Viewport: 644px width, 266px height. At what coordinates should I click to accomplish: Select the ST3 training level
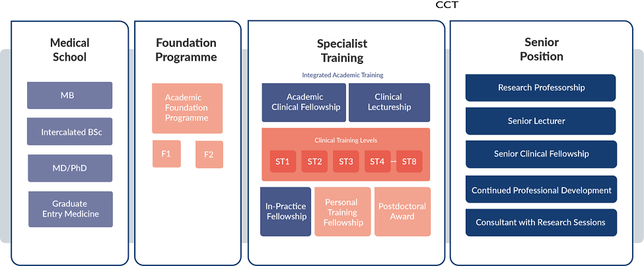coord(346,162)
